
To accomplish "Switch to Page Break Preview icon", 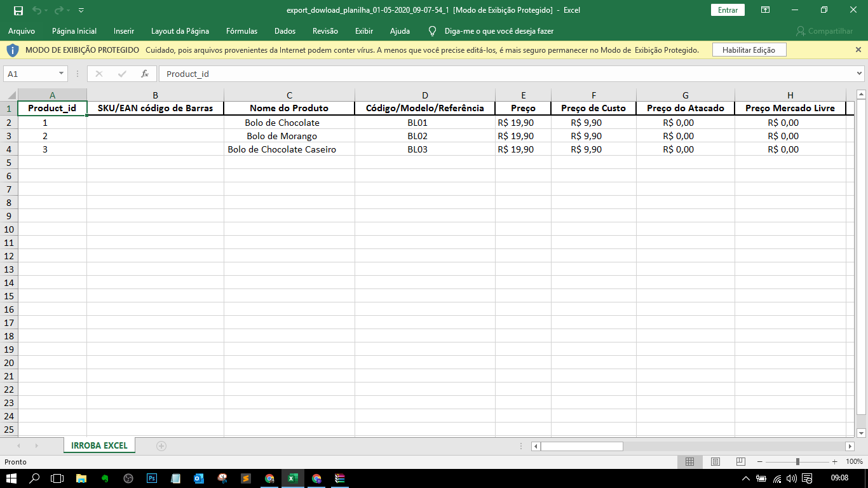I will click(x=741, y=461).
